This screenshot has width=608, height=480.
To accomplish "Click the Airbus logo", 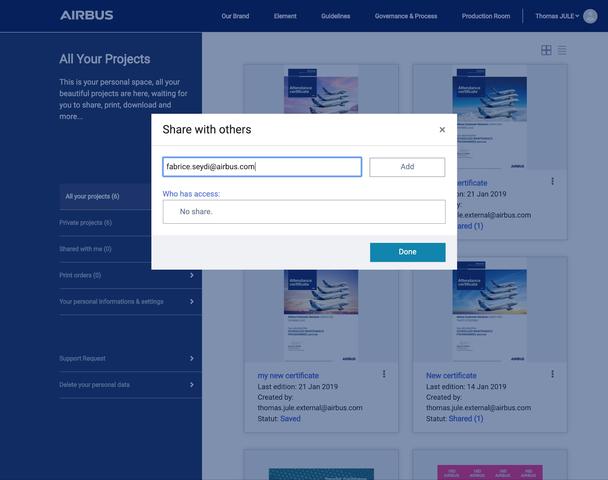I will [86, 16].
